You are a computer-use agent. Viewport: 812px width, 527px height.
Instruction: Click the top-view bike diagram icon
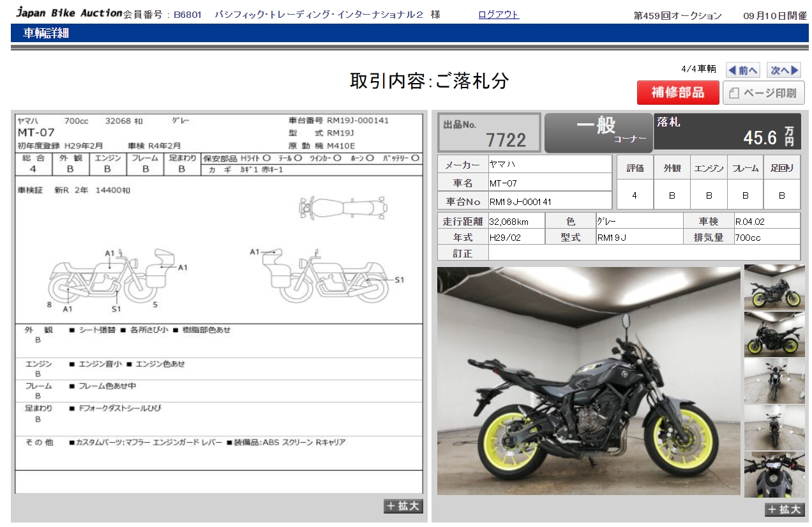pos(343,207)
